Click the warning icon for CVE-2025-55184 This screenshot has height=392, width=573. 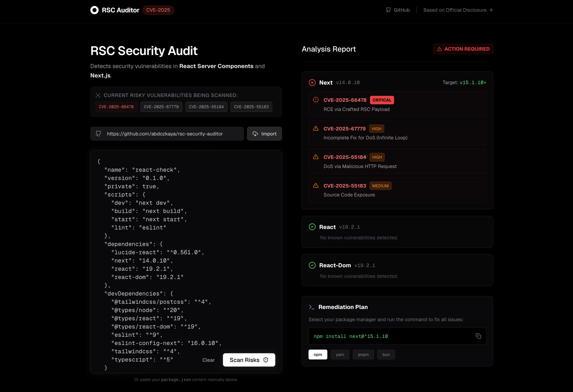tap(316, 157)
